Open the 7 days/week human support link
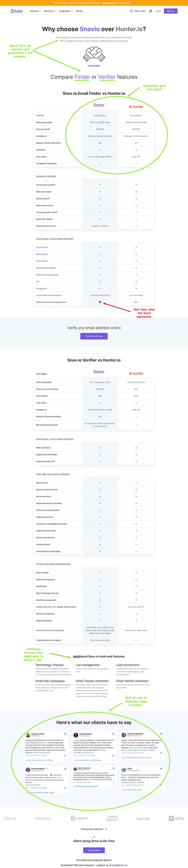The image size is (188, 868). click(49, 295)
